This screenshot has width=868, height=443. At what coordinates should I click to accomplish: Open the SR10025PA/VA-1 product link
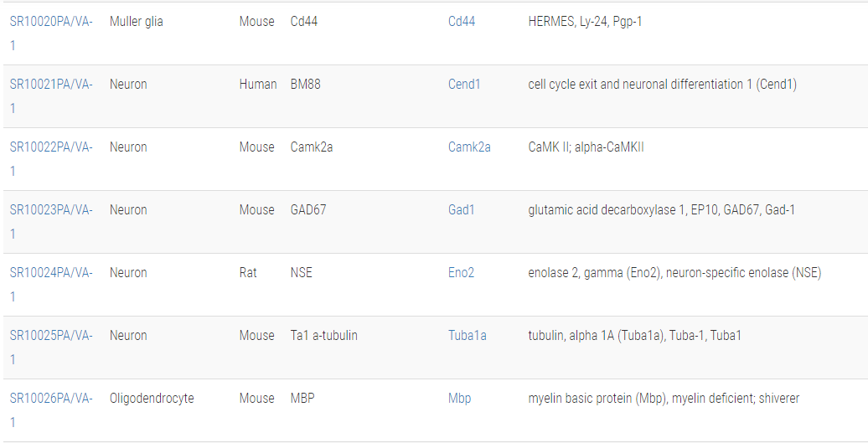pyautogui.click(x=50, y=336)
